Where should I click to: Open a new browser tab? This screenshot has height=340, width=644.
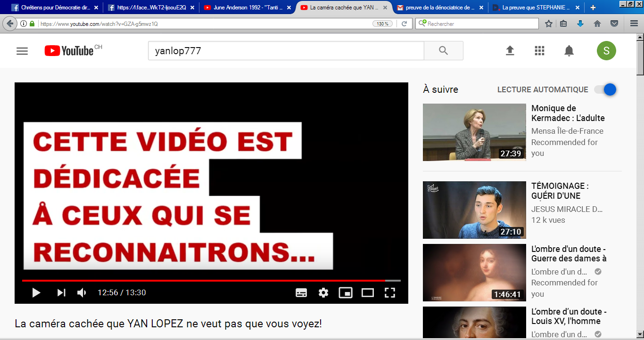click(x=593, y=8)
